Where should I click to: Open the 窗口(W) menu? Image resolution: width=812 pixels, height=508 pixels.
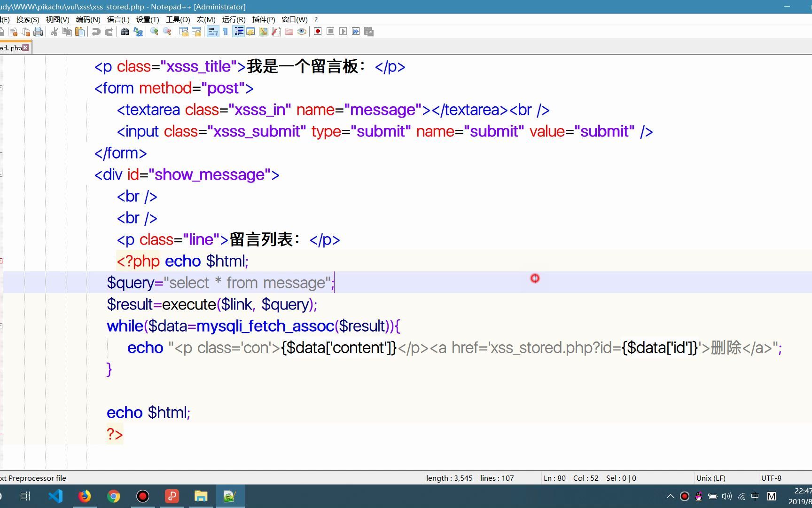295,19
